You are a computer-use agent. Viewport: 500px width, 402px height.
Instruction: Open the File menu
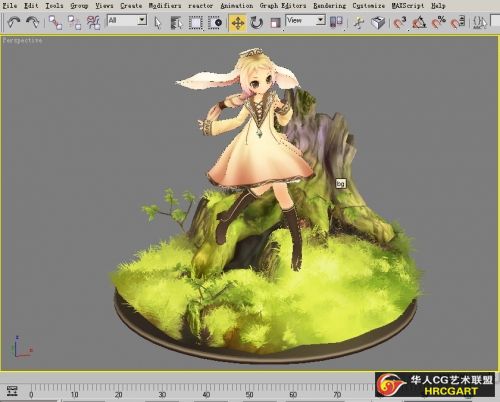10,6
